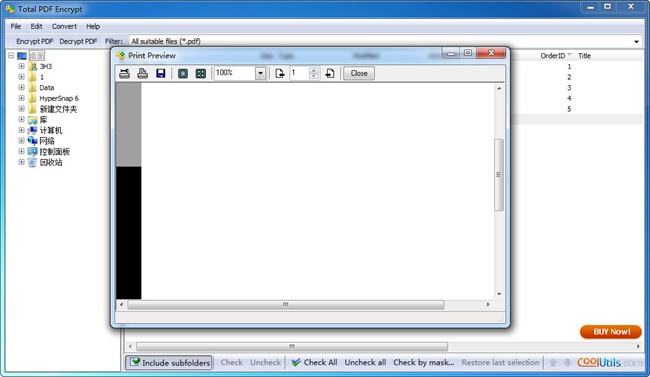The image size is (650, 377).
Task: Open the CoolUtils.com logo link
Action: (x=609, y=362)
